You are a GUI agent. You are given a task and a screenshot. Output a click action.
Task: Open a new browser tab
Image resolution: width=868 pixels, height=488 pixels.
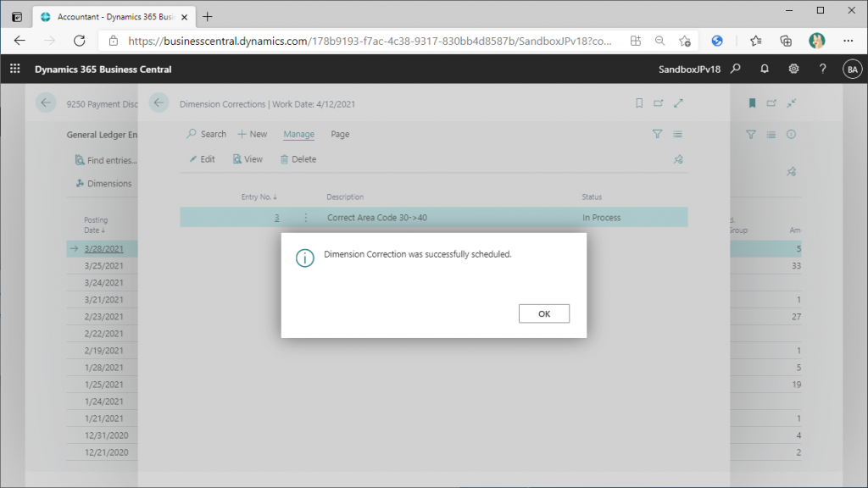click(208, 17)
